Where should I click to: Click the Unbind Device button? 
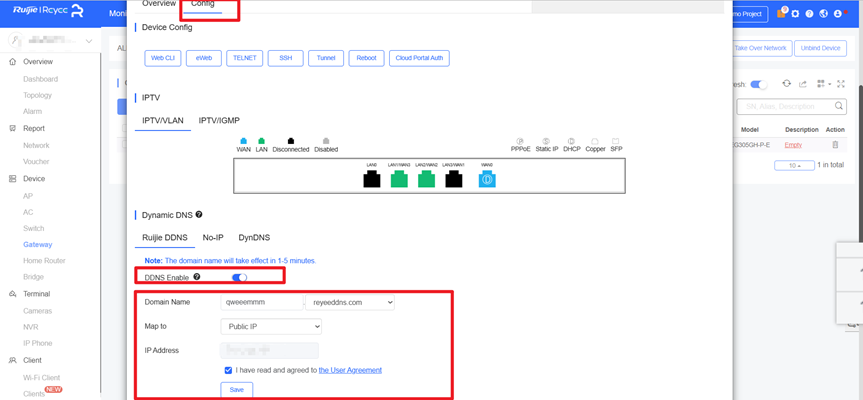tap(820, 48)
